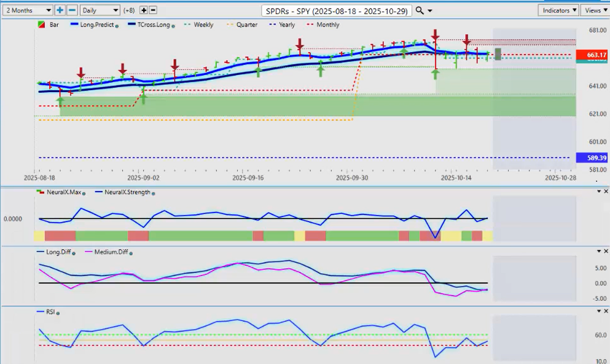The width and height of the screenshot is (610, 364).
Task: Click the blue plus zoom-in button
Action: coord(60,10)
